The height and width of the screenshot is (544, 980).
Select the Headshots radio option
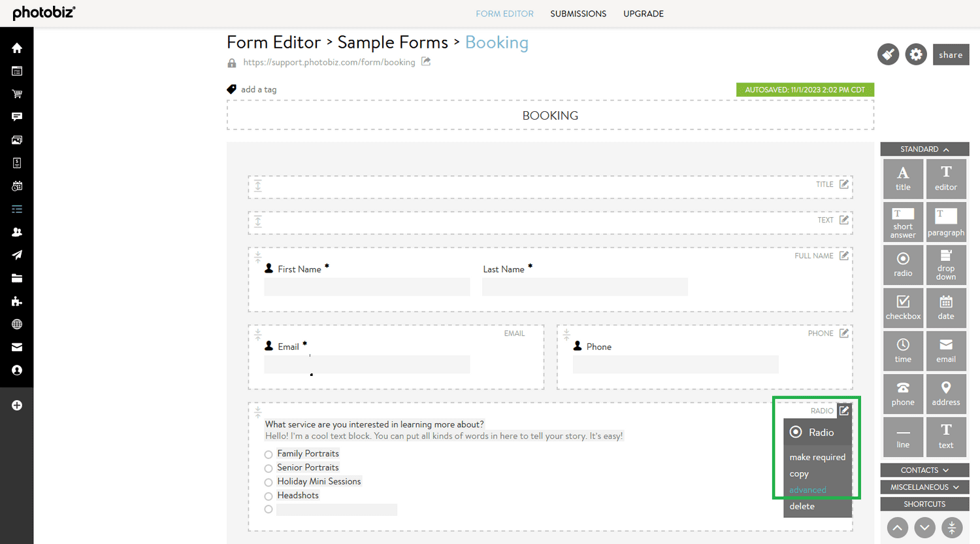tap(269, 496)
